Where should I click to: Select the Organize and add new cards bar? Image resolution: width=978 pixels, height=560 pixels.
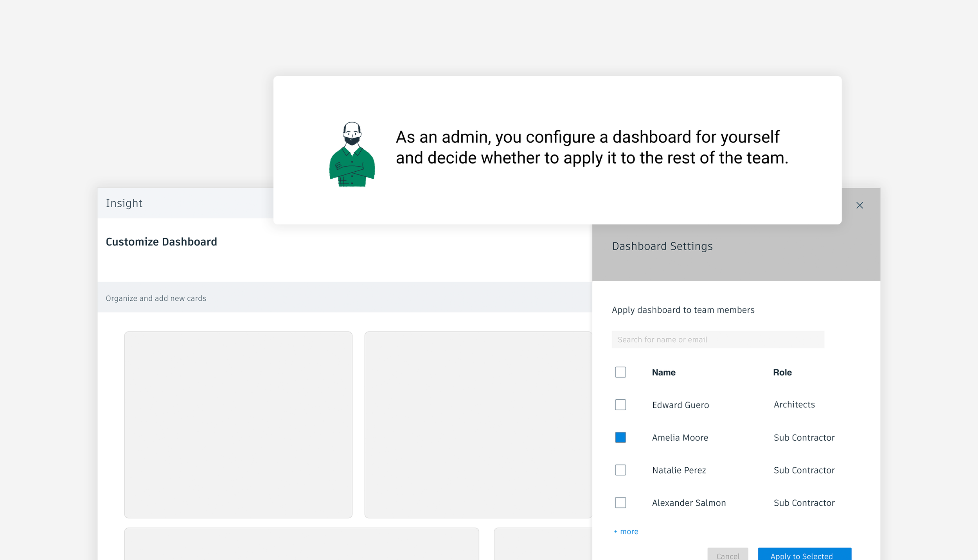(156, 298)
